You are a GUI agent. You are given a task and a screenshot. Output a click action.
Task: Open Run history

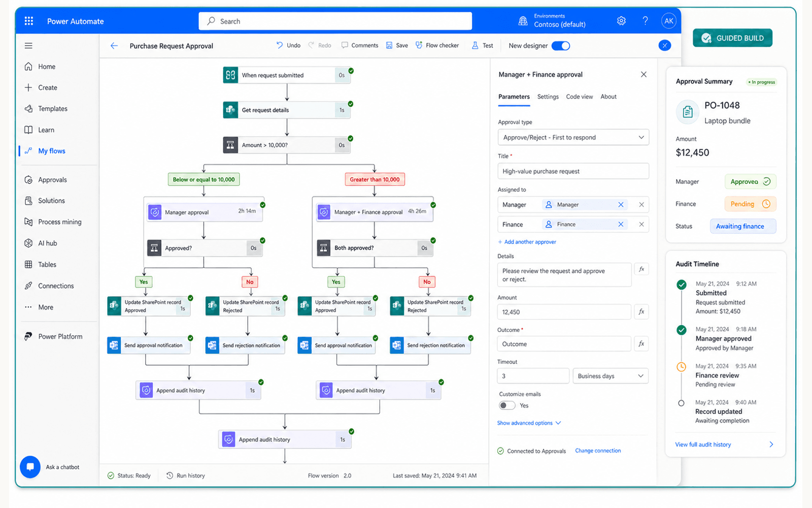[x=186, y=475]
